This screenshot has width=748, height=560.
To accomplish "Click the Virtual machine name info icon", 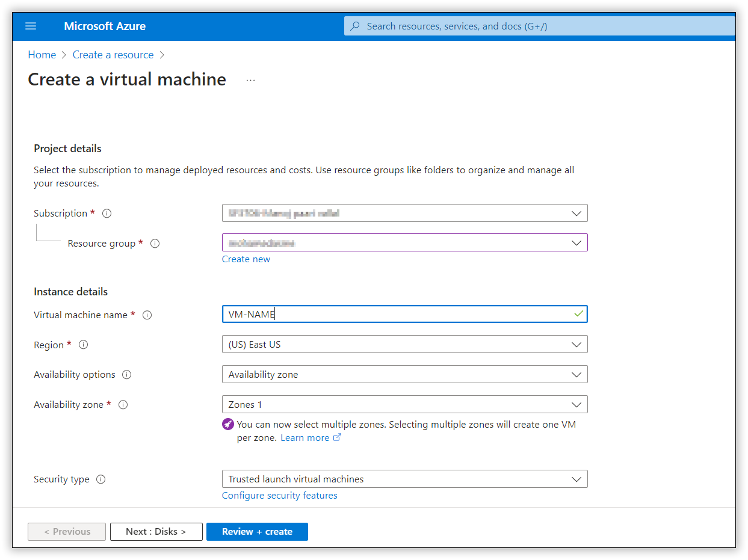I will 147,315.
